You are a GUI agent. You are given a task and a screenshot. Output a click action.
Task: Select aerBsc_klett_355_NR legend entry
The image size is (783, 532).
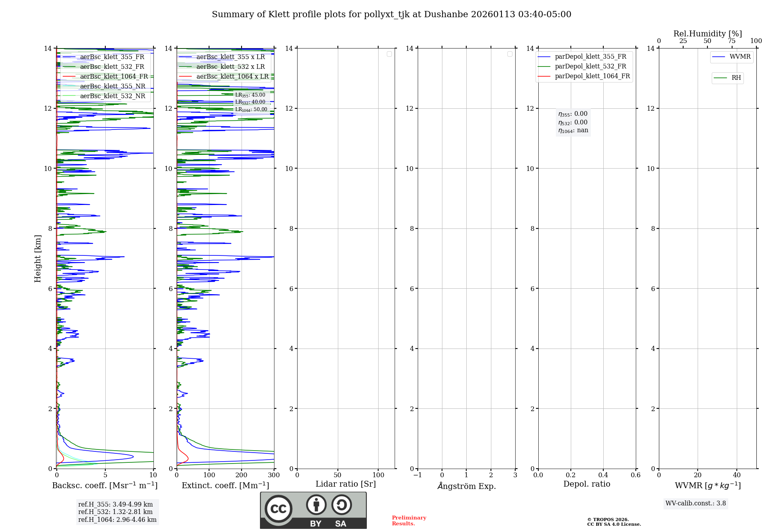pos(112,86)
